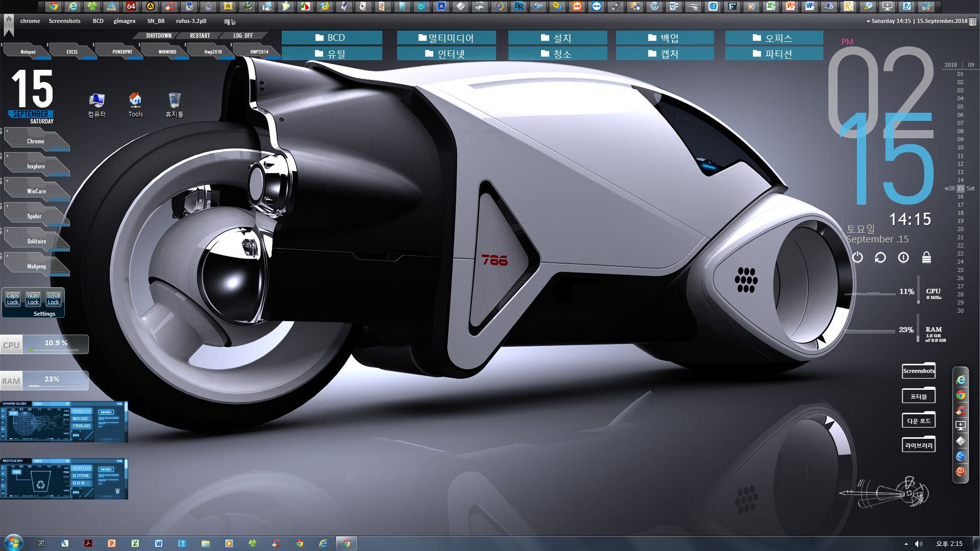Screen dimensions: 980x551
Task: Open PowerPoint from the top dock
Action: (x=791, y=7)
